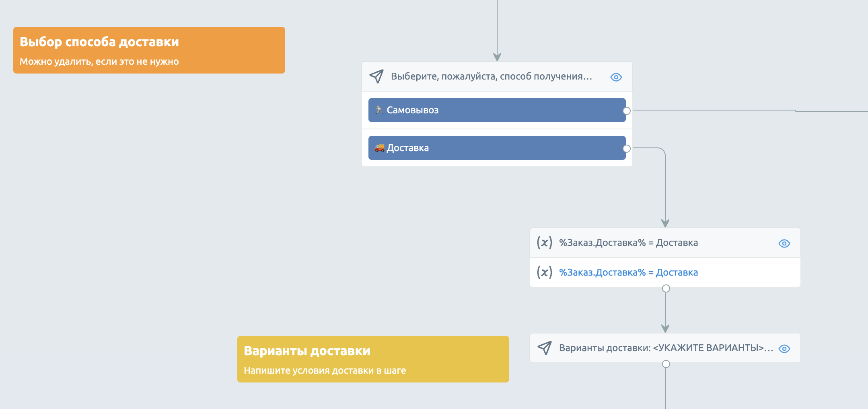Toggle eye preview on 'Выберите, пожалуйста' message block

616,77
